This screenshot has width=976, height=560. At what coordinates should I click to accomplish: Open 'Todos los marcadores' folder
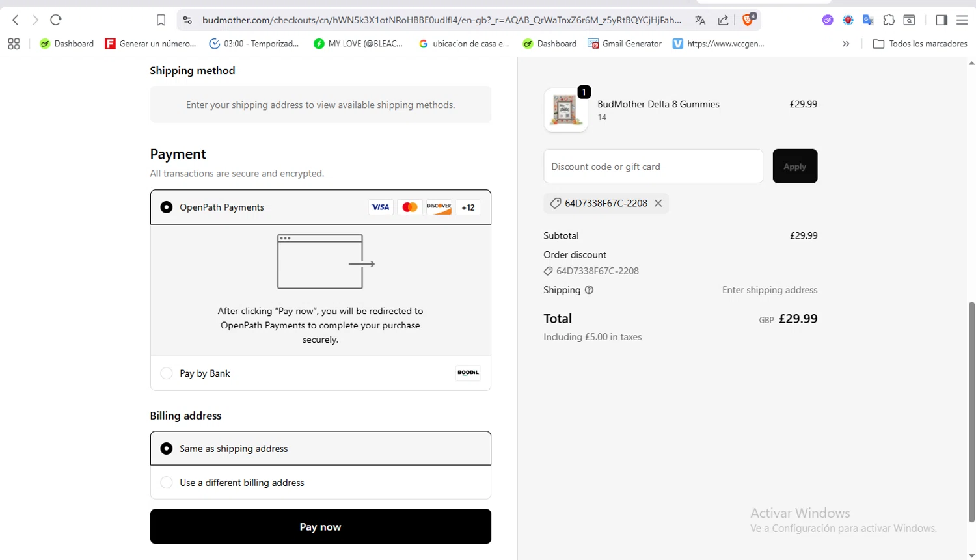pyautogui.click(x=920, y=44)
